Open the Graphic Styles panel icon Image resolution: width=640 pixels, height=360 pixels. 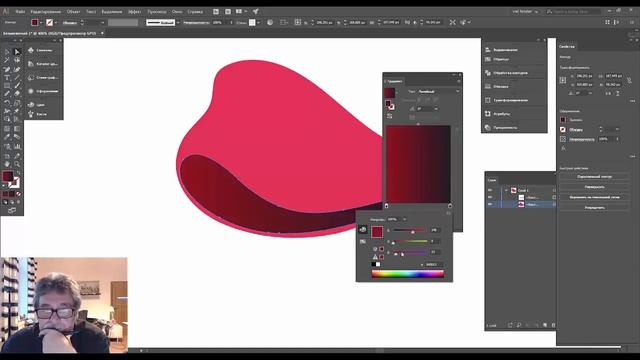[x=31, y=78]
